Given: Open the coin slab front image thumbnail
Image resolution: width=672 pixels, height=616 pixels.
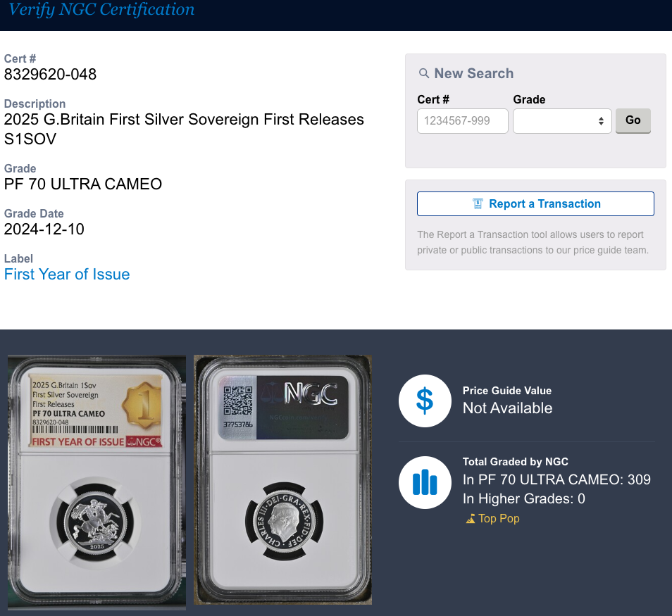Looking at the screenshot, I should pyautogui.click(x=97, y=482).
